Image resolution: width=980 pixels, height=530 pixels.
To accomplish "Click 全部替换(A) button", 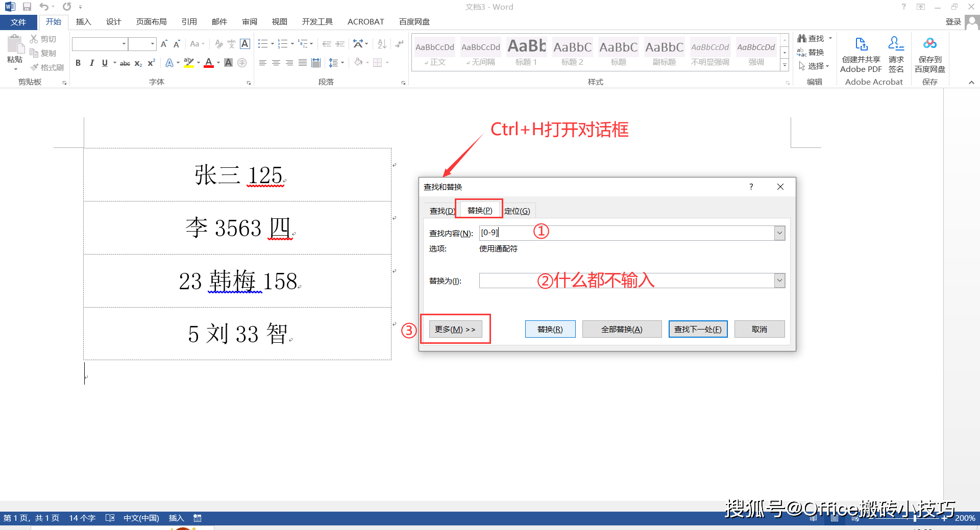I will click(622, 329).
